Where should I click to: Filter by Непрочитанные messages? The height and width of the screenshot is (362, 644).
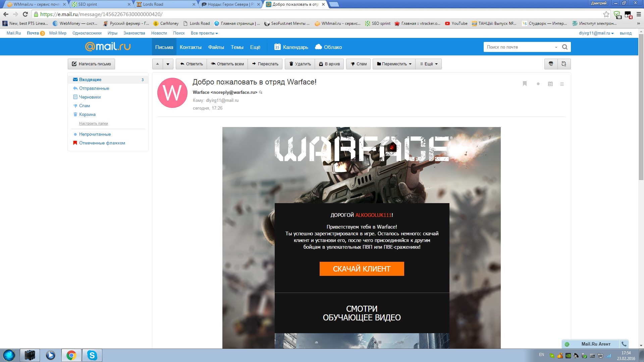tap(95, 134)
